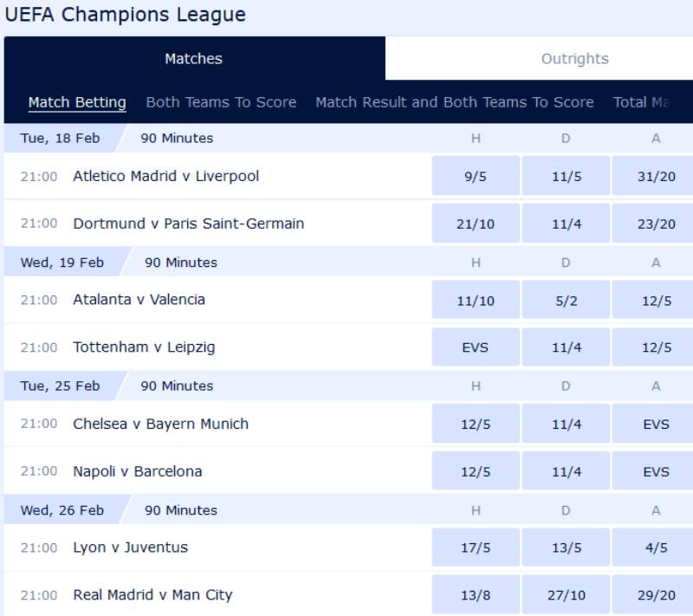The height and width of the screenshot is (616, 693).
Task: Open the Chelsea v Bayern Munich match
Action: tap(160, 424)
